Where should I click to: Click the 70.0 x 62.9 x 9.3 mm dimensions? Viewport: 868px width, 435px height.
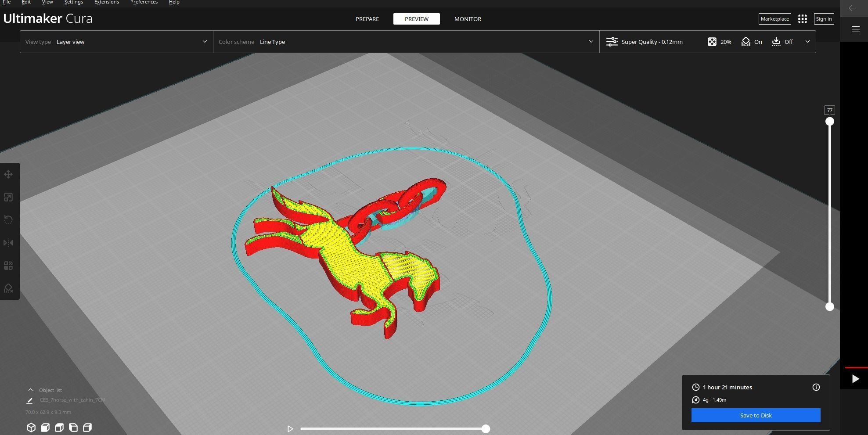(x=48, y=412)
